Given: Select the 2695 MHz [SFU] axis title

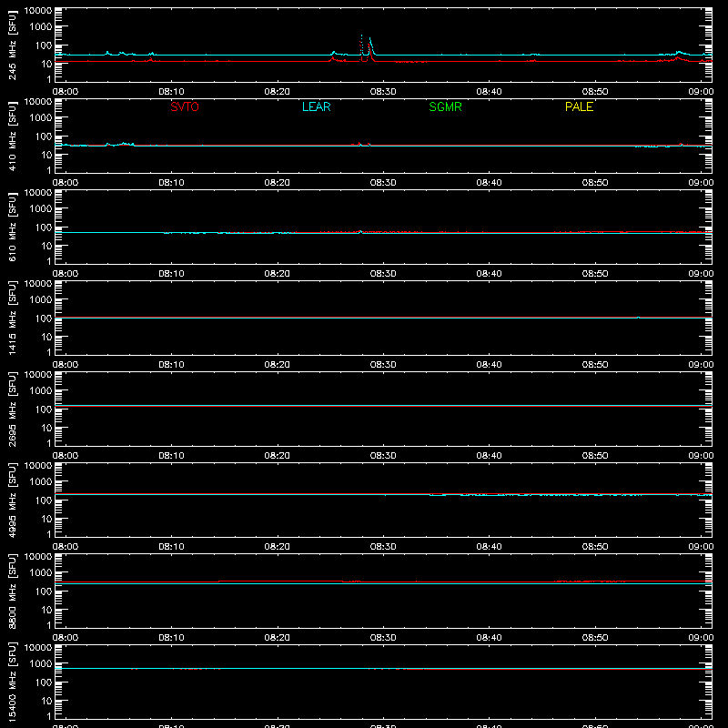Looking at the screenshot, I should click(x=12, y=409).
